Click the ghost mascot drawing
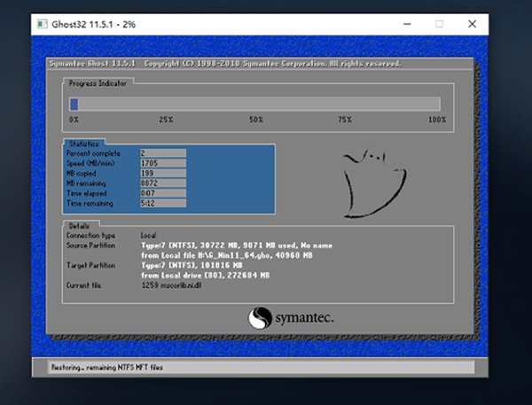 coord(369,183)
